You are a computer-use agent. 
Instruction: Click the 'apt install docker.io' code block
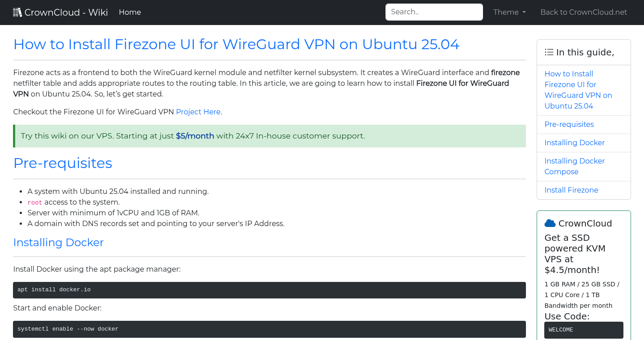click(269, 290)
